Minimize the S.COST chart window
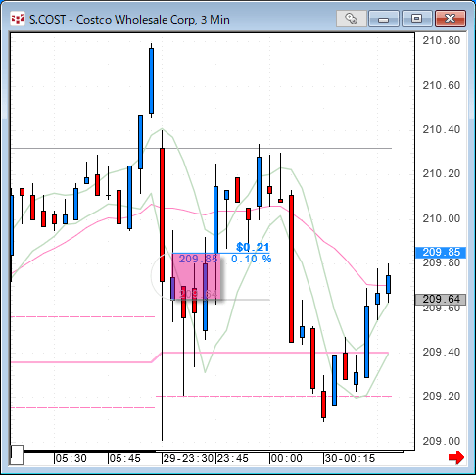Viewport: 476px width, 475px height. click(x=384, y=19)
